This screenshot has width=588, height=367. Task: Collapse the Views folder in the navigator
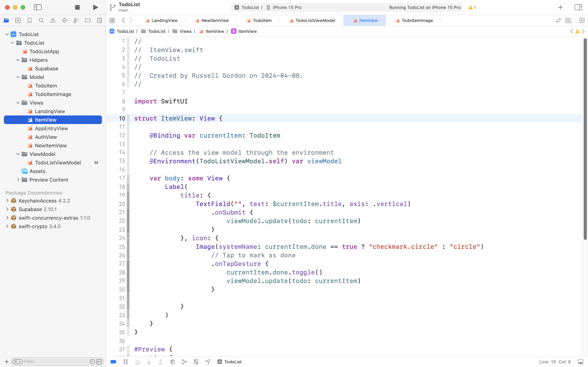pos(17,103)
